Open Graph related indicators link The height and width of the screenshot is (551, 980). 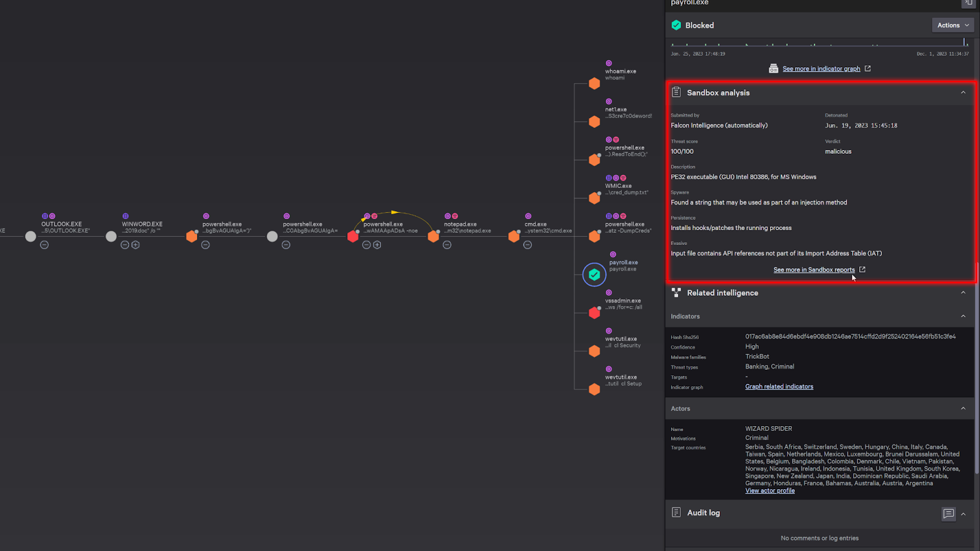(779, 386)
